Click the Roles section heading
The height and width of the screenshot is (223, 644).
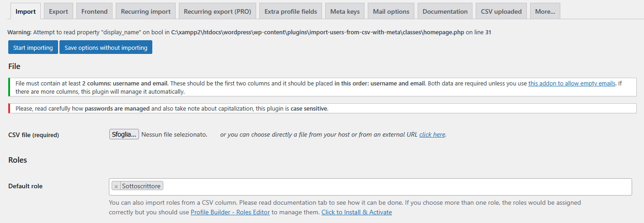[18, 160]
